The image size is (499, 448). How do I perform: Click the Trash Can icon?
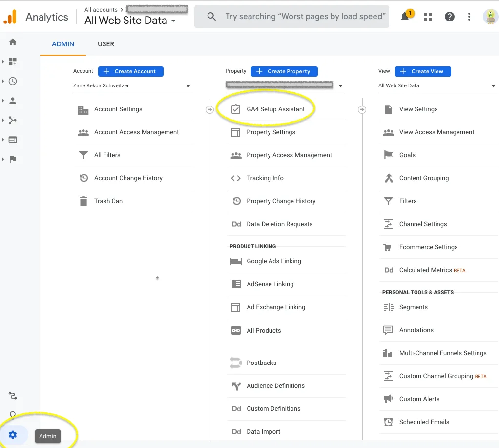click(x=83, y=201)
